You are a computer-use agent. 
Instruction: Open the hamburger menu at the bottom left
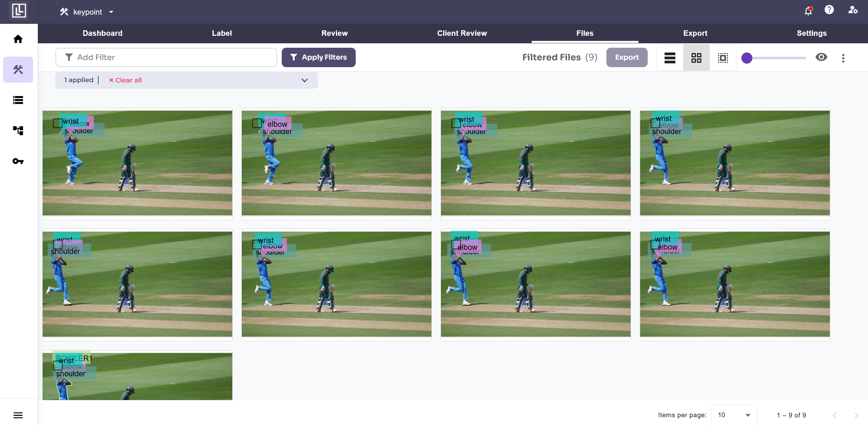[x=18, y=415]
